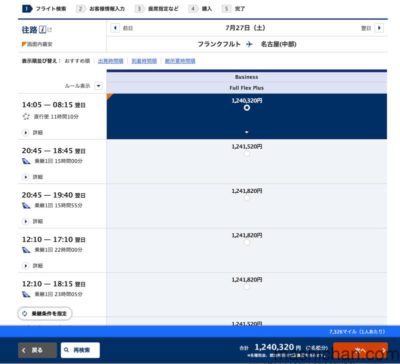Open the rule display dropdown arrow

98,86
